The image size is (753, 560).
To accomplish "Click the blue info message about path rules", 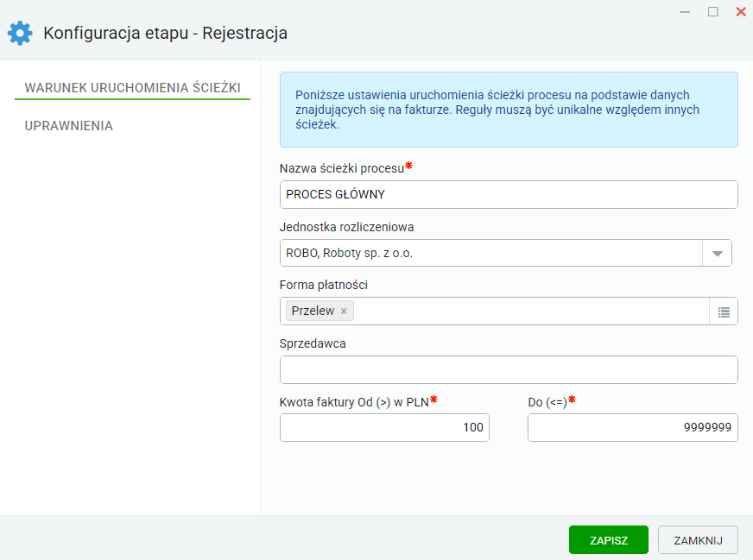I will (x=509, y=110).
